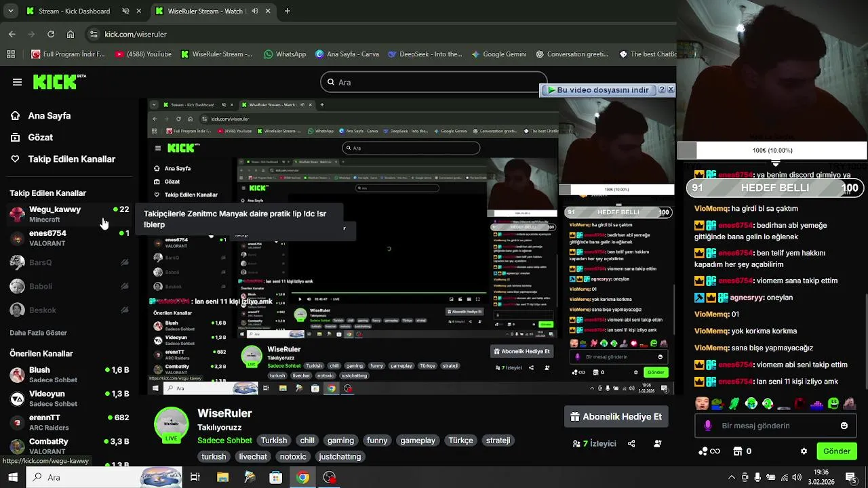
Task: Click the browser back arrow
Action: (12, 34)
